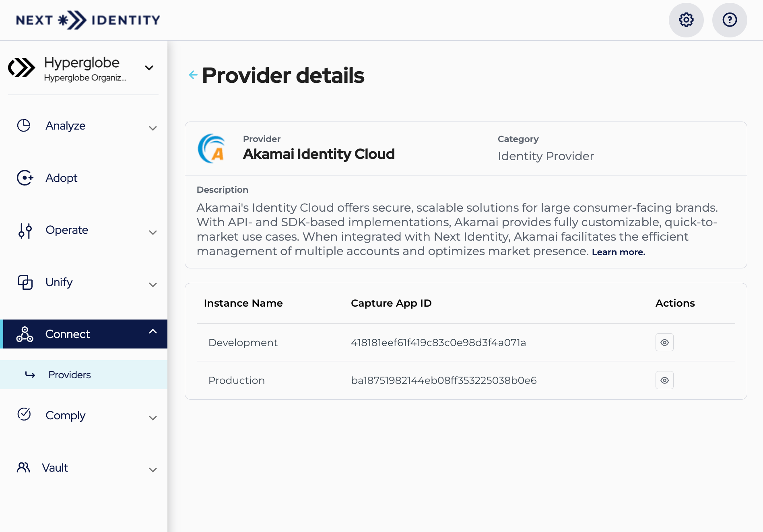Go back using the arrow beside Provider details
The width and height of the screenshot is (763, 532).
[193, 75]
